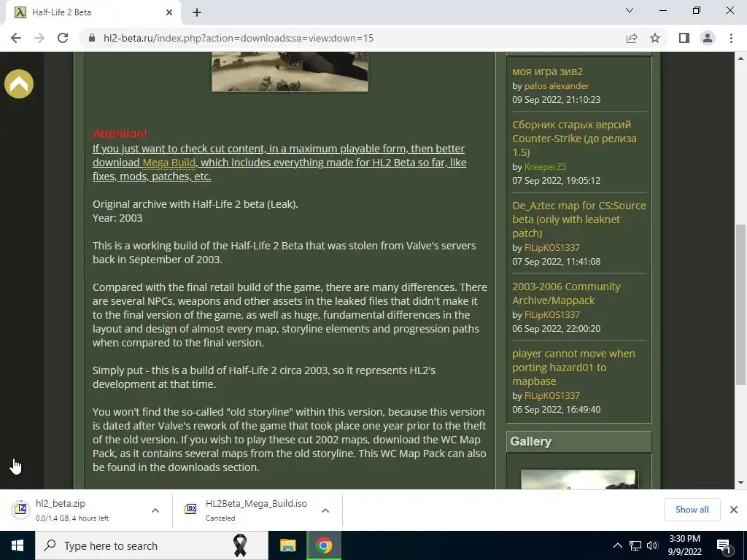The height and width of the screenshot is (560, 747).
Task: Open the browser side panel
Action: point(684,38)
